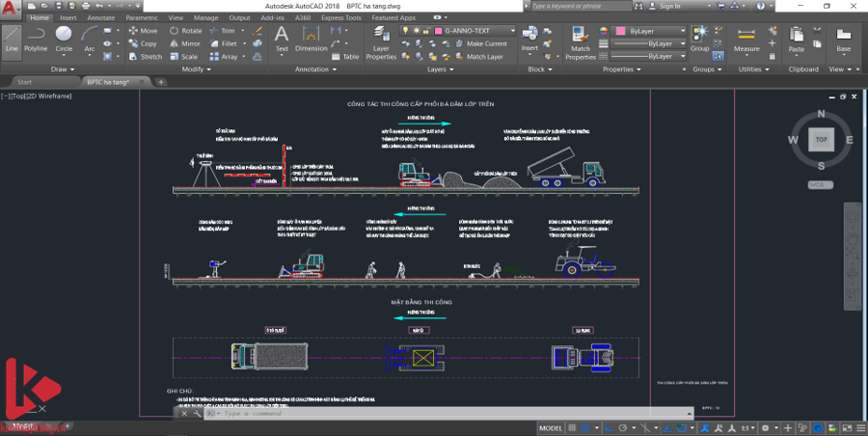Image resolution: width=868 pixels, height=436 pixels.
Task: Select the Circle tool
Action: [64, 39]
